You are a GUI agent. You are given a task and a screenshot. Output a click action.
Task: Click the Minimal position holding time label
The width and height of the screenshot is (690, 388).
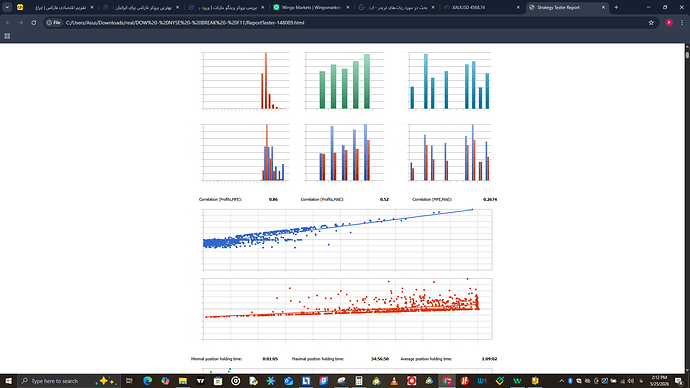[216, 359]
